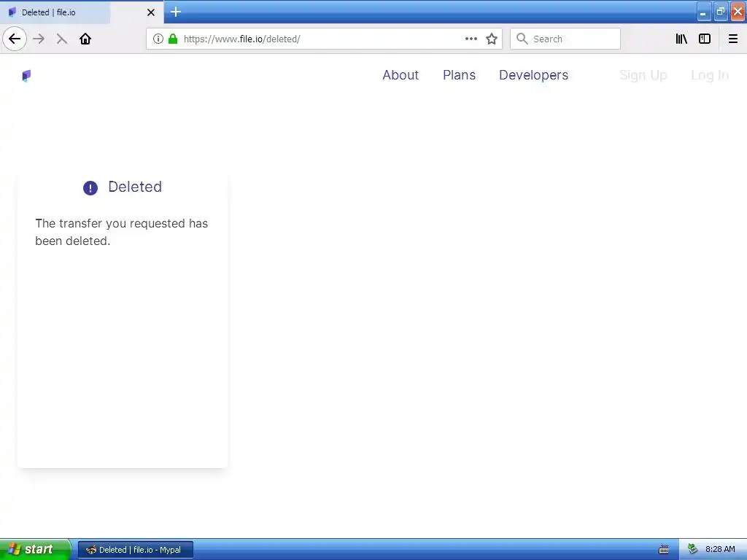Restore down the browser window

(720, 12)
